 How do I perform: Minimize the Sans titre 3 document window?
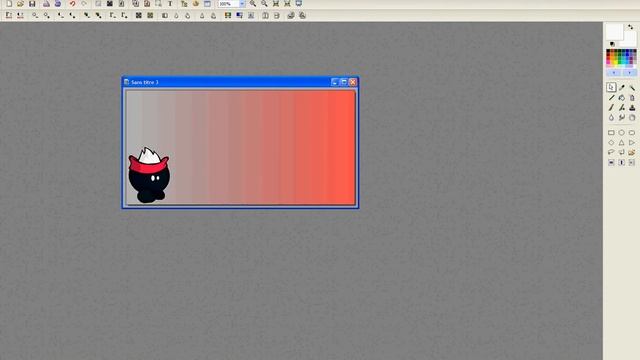click(335, 82)
